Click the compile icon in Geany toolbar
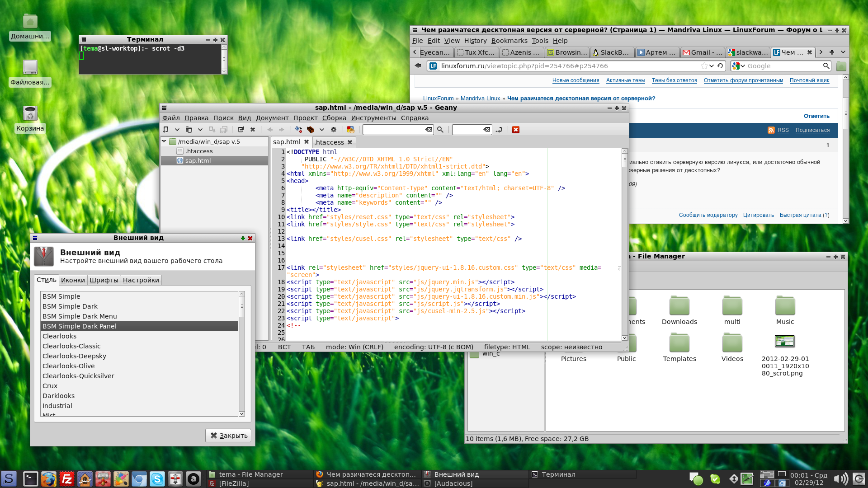 coord(299,130)
